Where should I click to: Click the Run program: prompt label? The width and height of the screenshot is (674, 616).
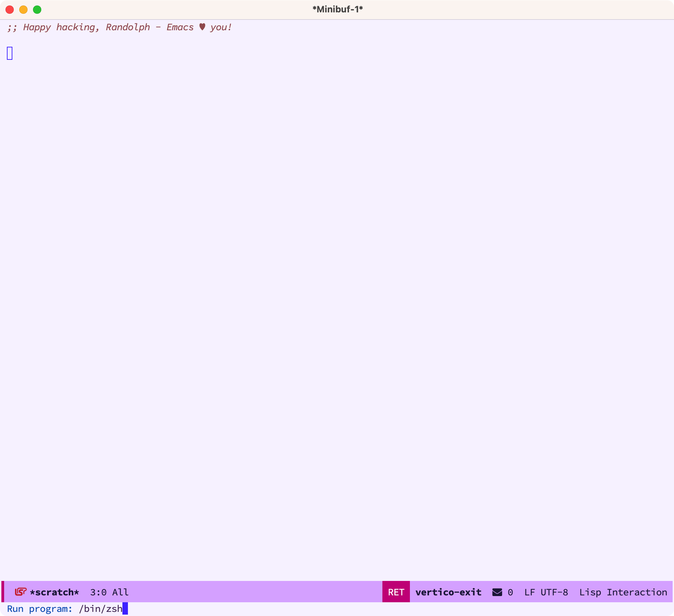click(x=40, y=608)
